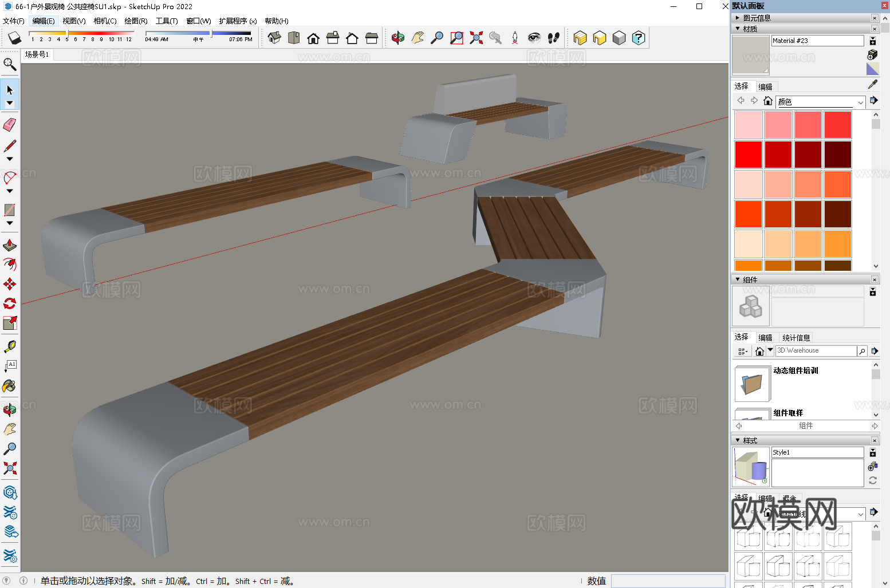This screenshot has width=890, height=588.
Task: Select the Tape Measure tool
Action: click(x=10, y=346)
